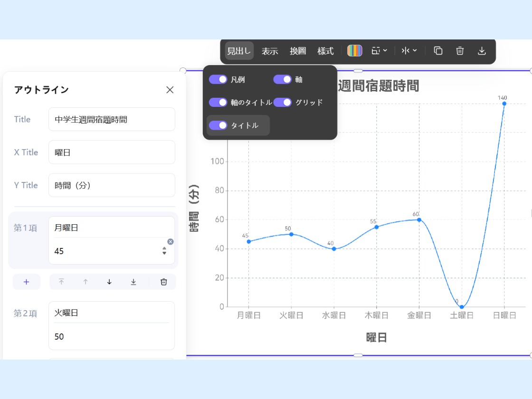Delete 第1項 with the trash icon
Image resolution: width=532 pixels, height=399 pixels.
pyautogui.click(x=163, y=282)
